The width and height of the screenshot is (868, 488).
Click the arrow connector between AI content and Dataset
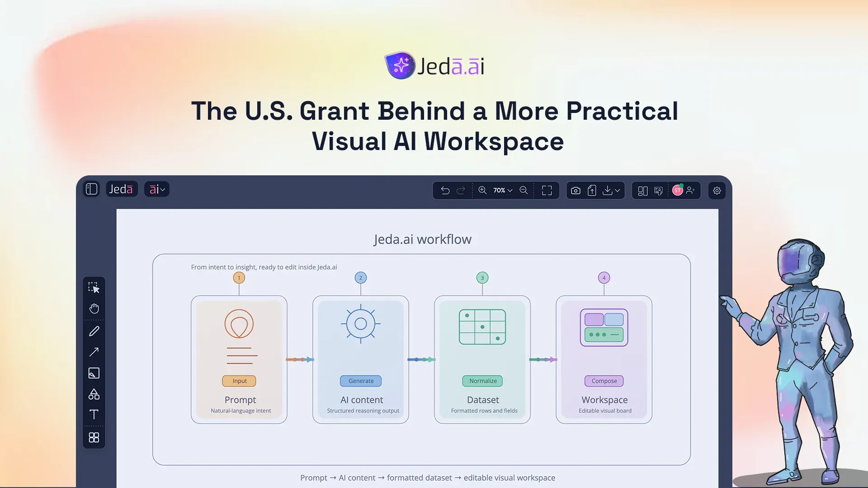coord(421,360)
